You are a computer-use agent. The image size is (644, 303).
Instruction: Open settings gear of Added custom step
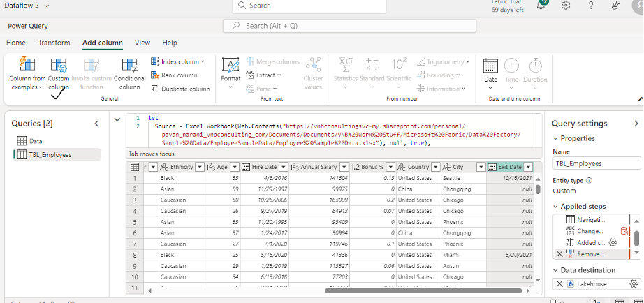click(613, 243)
